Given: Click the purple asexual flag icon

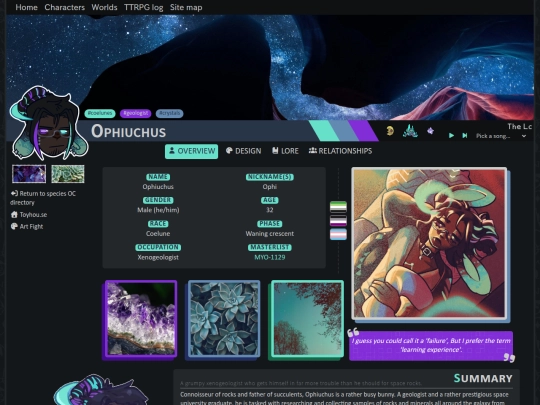Looking at the screenshot, I should pyautogui.click(x=339, y=220).
